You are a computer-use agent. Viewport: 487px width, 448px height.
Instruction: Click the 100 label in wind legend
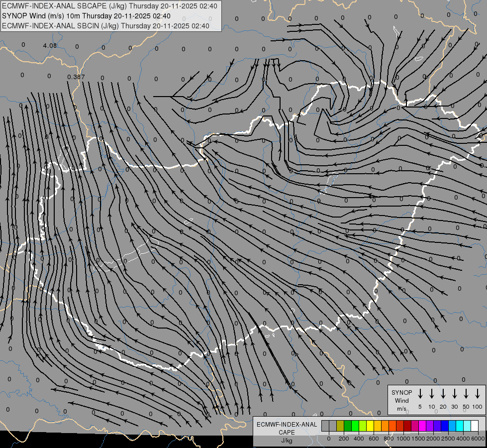click(x=478, y=407)
